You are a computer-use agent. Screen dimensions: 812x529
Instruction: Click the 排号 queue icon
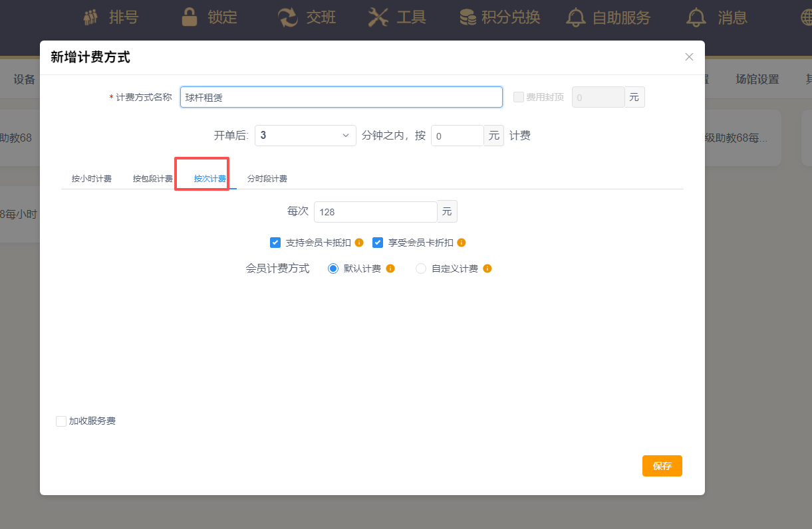click(x=90, y=18)
